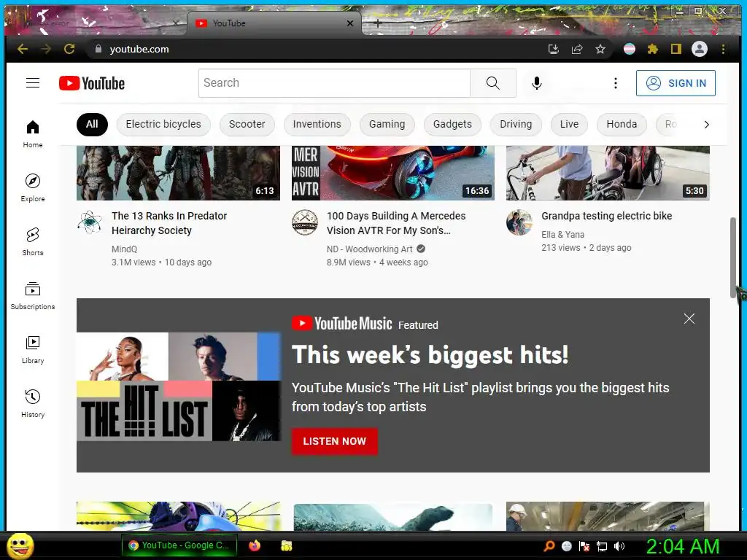
Task: Open Grandpa testing electric bike thumbnail
Action: point(608,173)
